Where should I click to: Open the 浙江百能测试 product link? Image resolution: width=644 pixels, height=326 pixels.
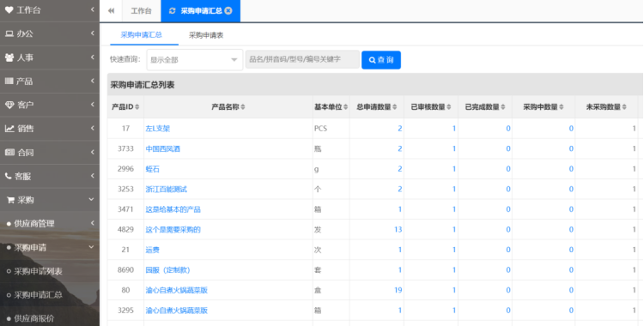click(x=167, y=190)
